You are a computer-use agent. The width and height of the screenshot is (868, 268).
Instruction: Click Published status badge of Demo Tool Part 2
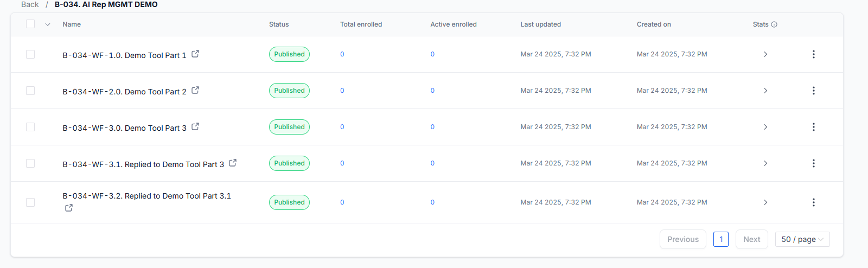(289, 91)
